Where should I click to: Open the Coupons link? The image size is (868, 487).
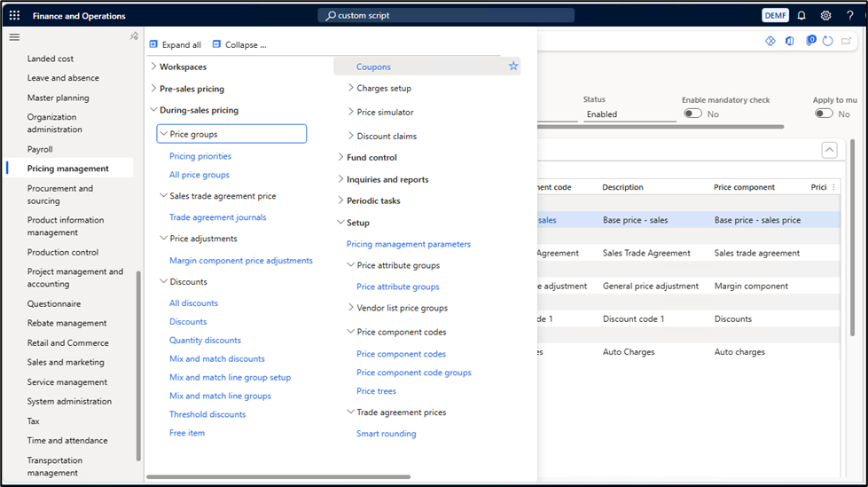coord(373,67)
